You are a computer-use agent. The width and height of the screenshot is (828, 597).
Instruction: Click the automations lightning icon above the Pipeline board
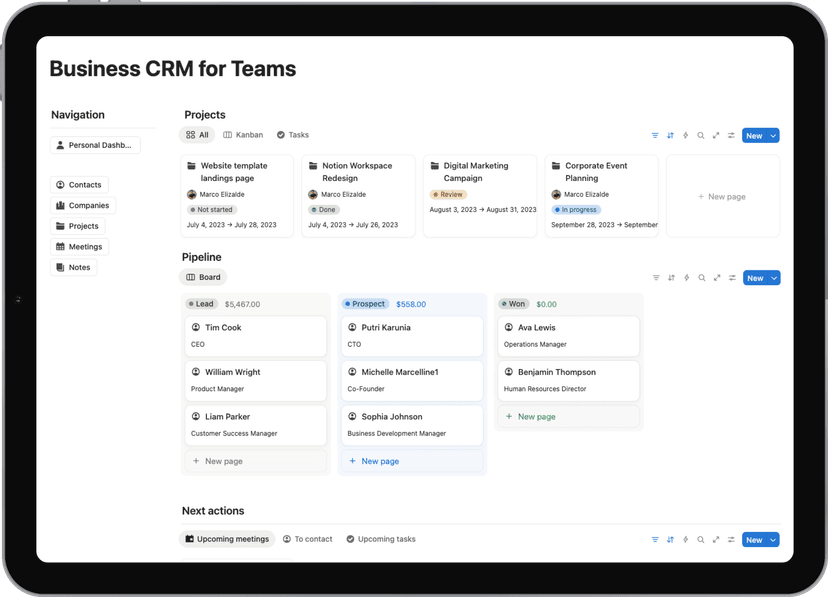tap(686, 278)
